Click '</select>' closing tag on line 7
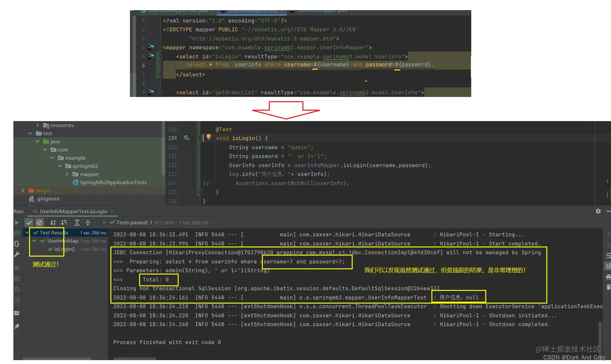The height and width of the screenshot is (364, 611). point(191,75)
